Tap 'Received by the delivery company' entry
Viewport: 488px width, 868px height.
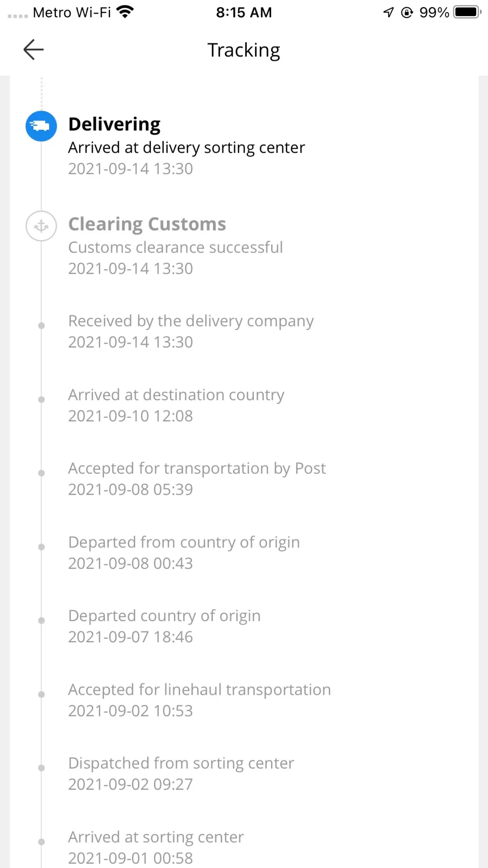[191, 321]
